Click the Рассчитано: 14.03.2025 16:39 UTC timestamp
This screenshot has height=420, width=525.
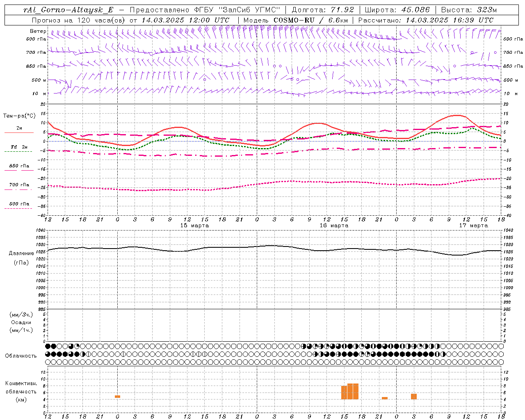[426, 20]
